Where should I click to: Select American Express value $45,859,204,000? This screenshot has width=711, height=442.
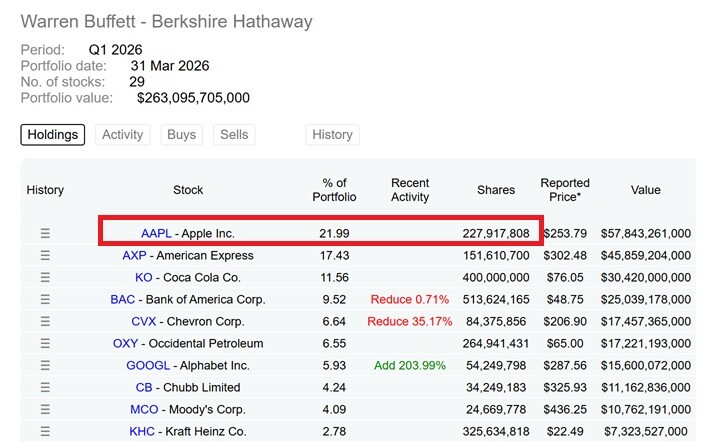click(x=646, y=256)
